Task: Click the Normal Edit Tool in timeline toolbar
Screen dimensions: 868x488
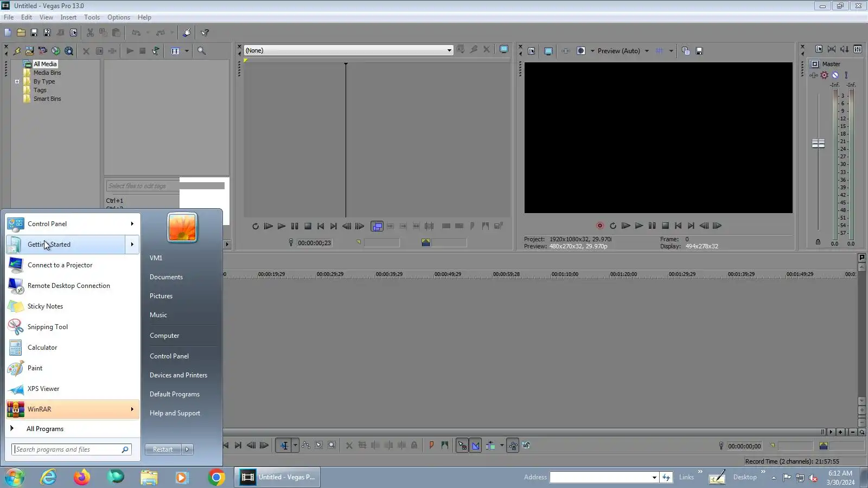Action: (284, 446)
